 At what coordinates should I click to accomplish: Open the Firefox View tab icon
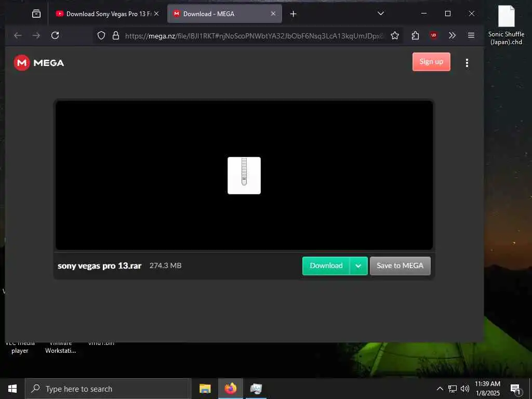(x=36, y=14)
